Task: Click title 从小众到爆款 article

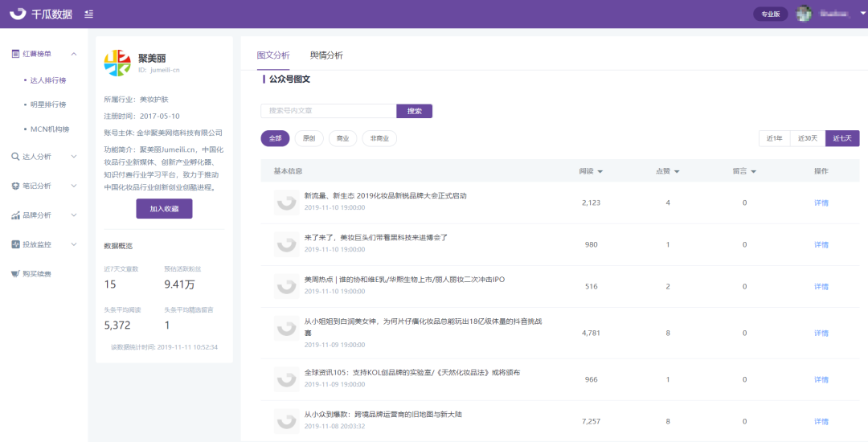Action: click(x=383, y=415)
